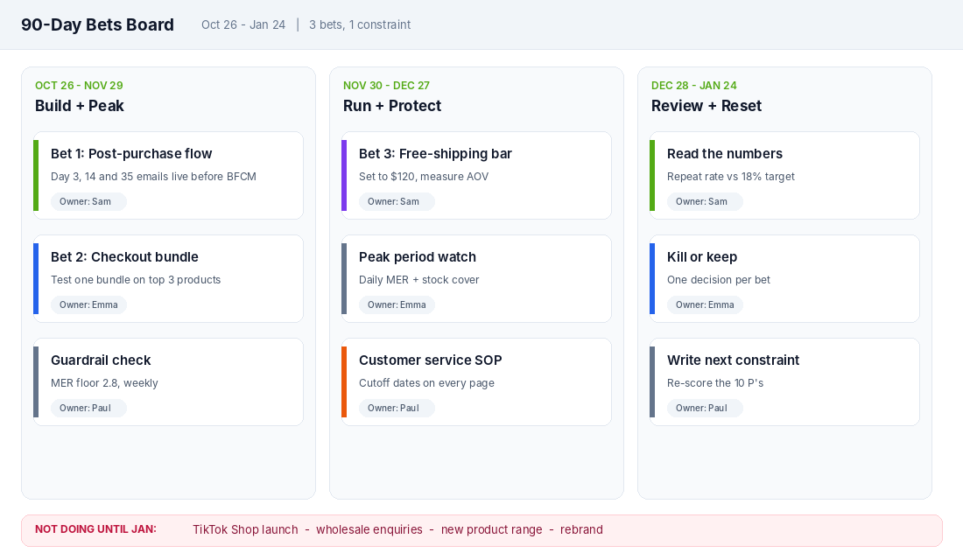Click MER floor 2.8, weekly description
This screenshot has height=560, width=963.
tap(104, 383)
